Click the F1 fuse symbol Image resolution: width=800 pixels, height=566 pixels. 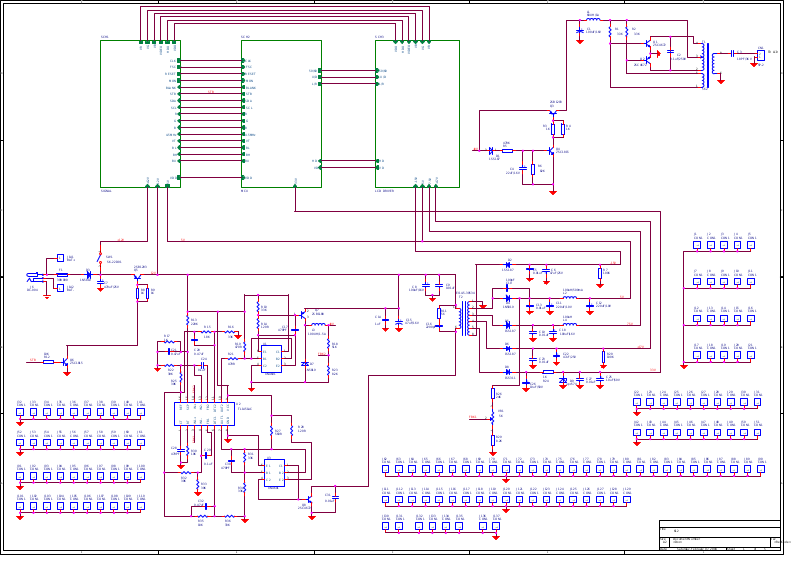pyautogui.click(x=61, y=275)
